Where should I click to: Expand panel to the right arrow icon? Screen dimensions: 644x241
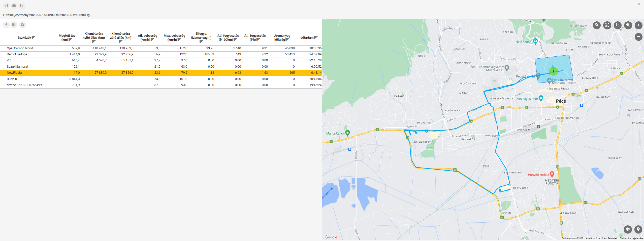tap(22, 6)
